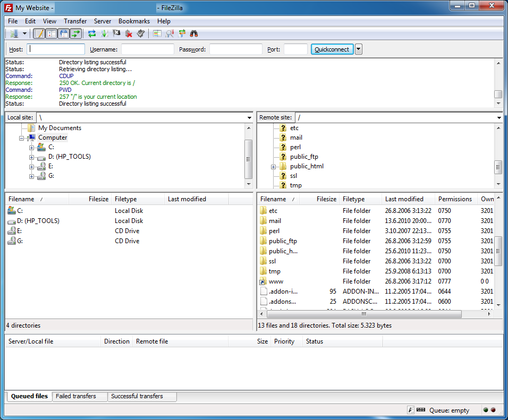Click the Host input field

56,49
